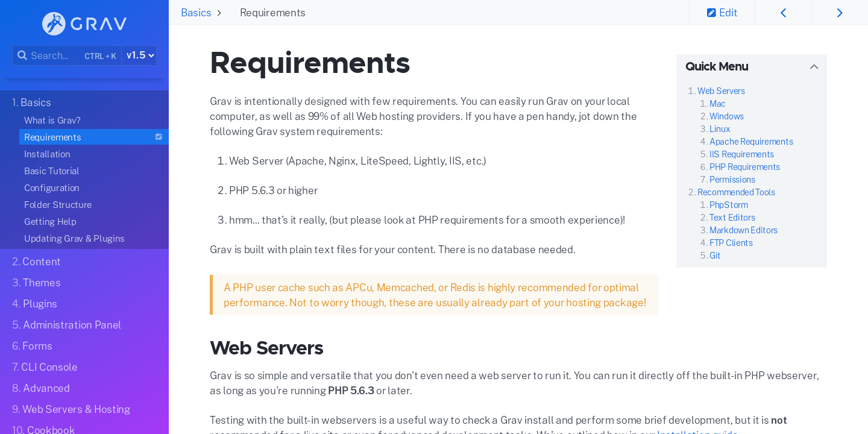Toggle the Requirements visited checkmark
This screenshot has height=434, width=868.
[159, 137]
